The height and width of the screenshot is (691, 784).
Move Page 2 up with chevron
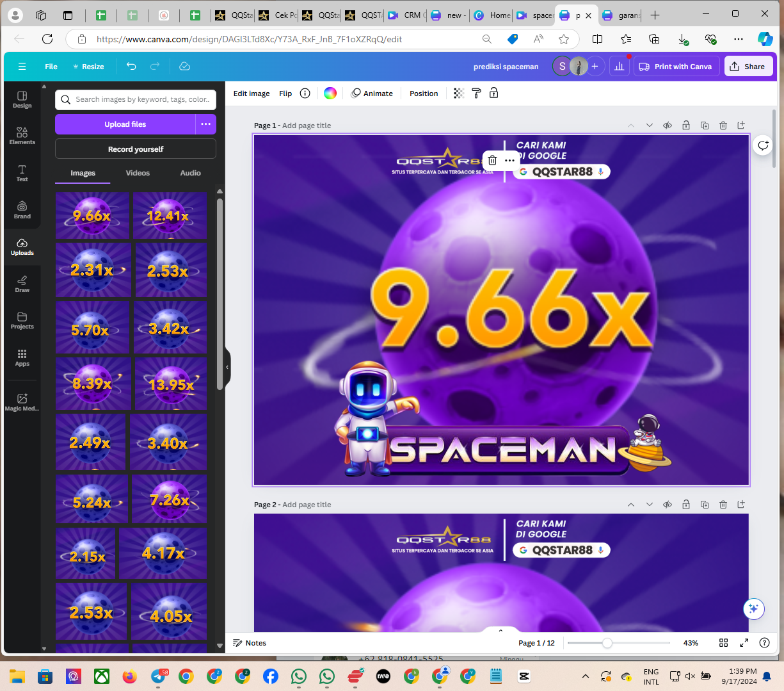click(x=631, y=505)
